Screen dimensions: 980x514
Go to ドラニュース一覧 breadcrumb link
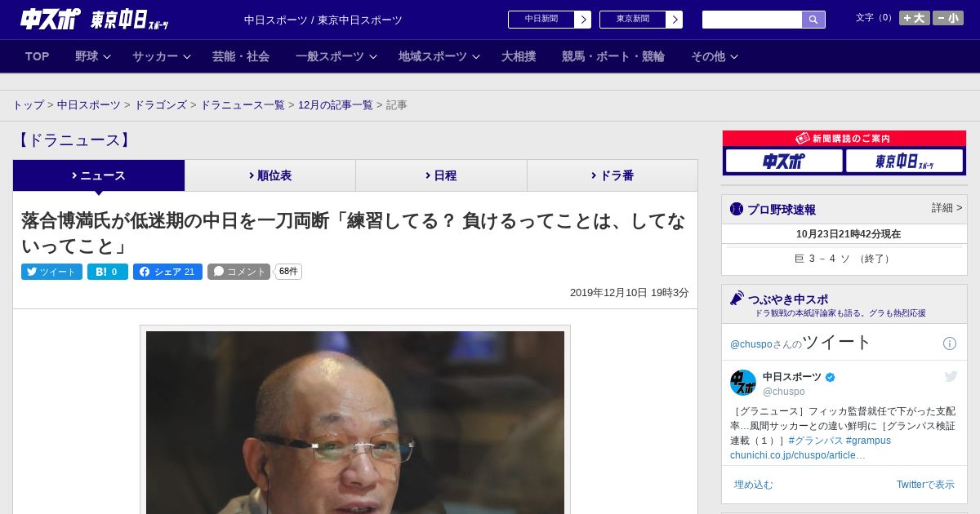coord(243,105)
